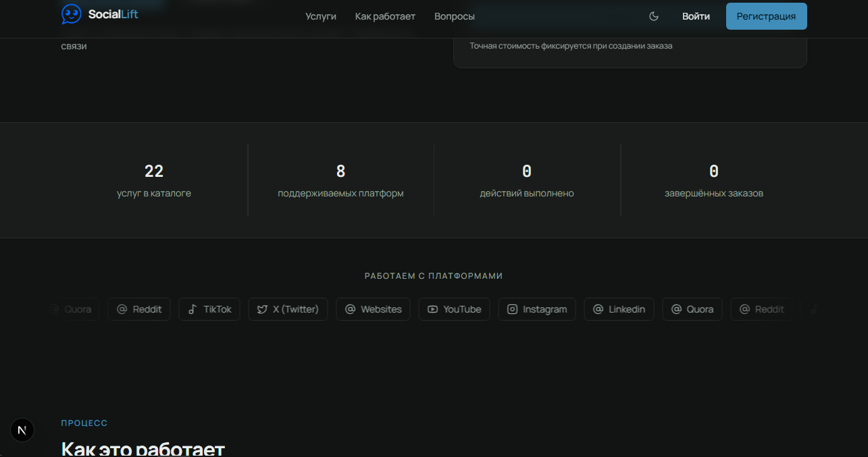Click the 8 поддерживаемых платформ stat

click(340, 180)
